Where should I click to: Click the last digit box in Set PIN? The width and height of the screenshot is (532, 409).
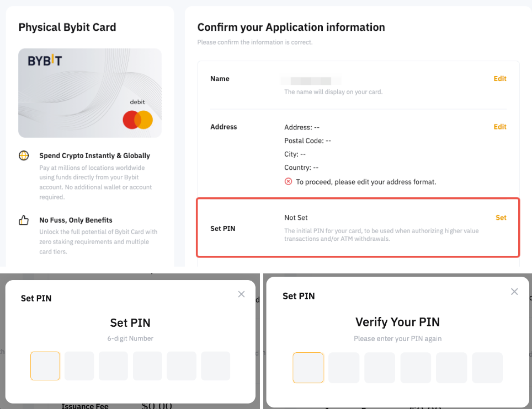pyautogui.click(x=215, y=365)
